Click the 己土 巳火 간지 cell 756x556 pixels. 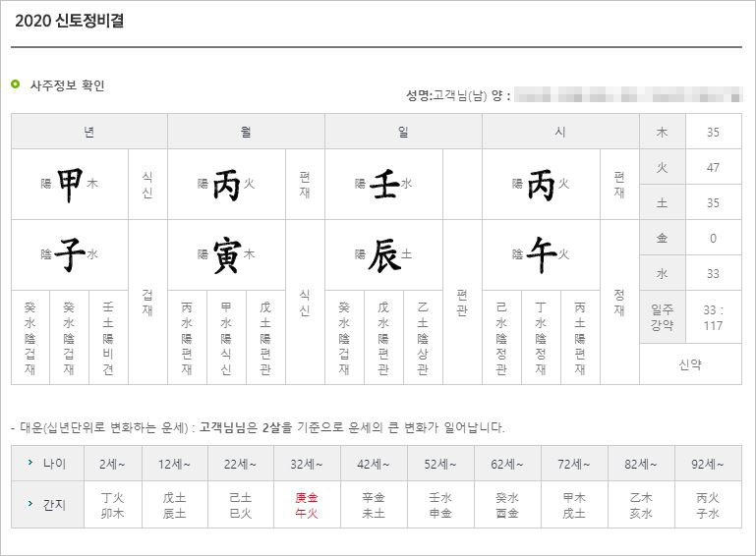click(x=240, y=505)
